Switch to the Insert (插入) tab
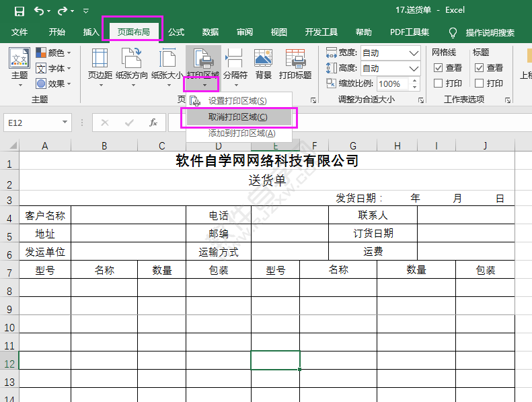 pyautogui.click(x=91, y=32)
